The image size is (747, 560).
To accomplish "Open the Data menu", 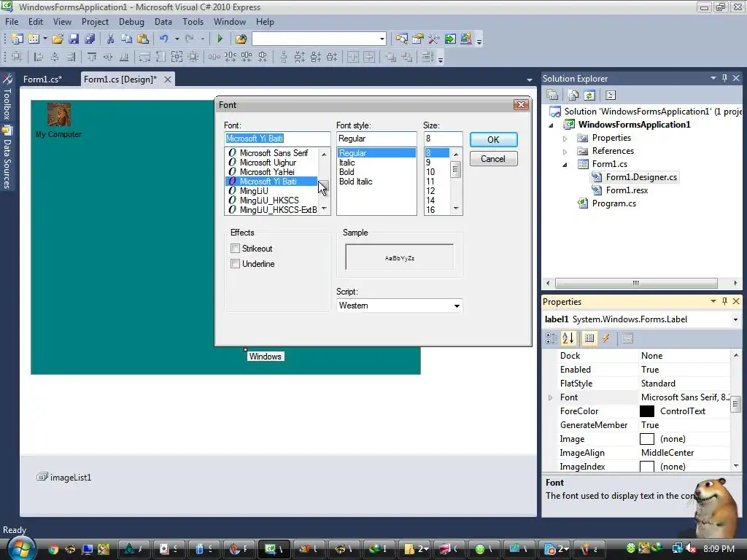I will 163,22.
